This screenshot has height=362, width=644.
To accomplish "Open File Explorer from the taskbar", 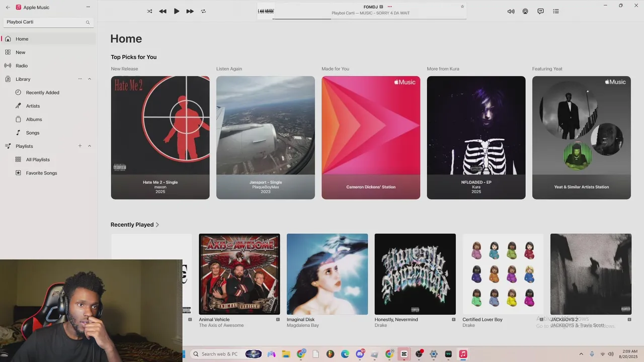I will pos(286,354).
